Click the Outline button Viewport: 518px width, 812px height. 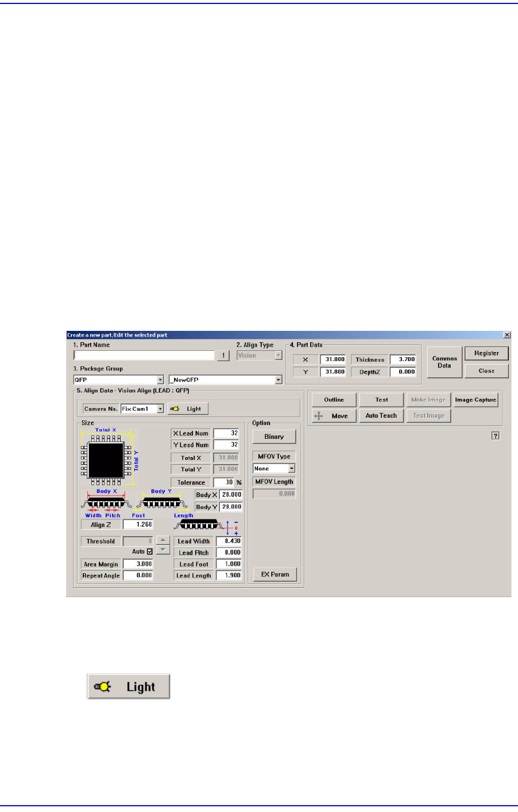pyautogui.click(x=334, y=400)
